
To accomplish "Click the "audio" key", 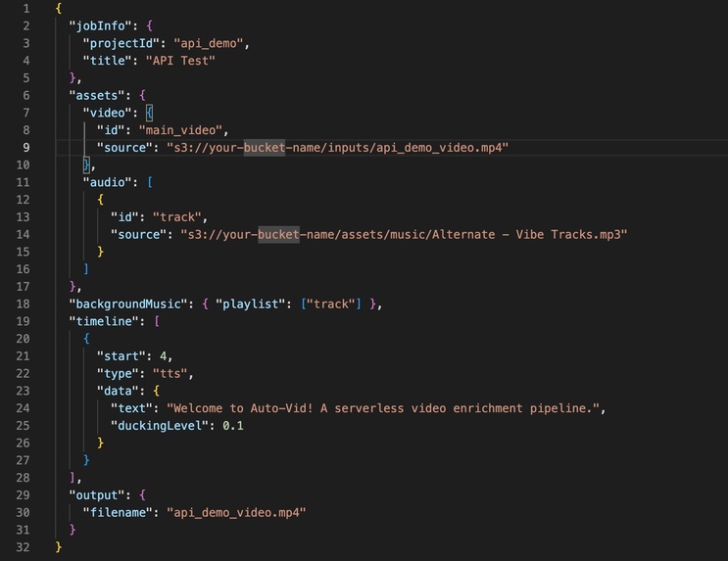I will pyautogui.click(x=107, y=182).
